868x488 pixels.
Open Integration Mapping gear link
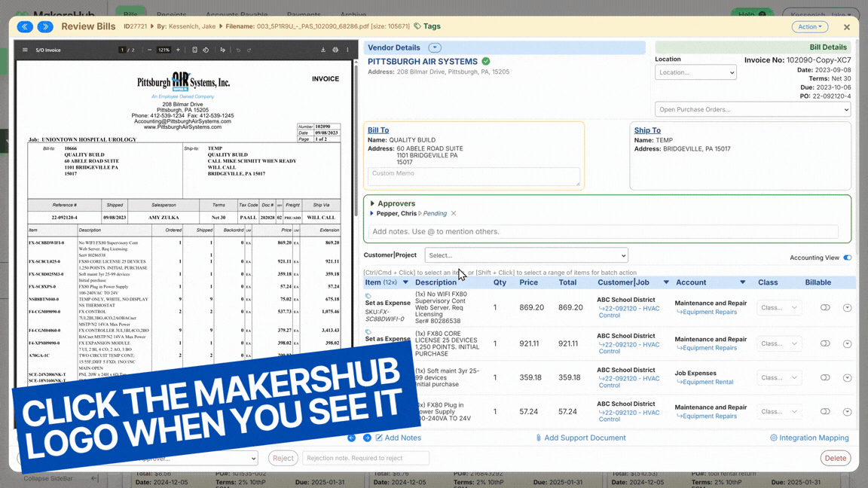pos(809,438)
